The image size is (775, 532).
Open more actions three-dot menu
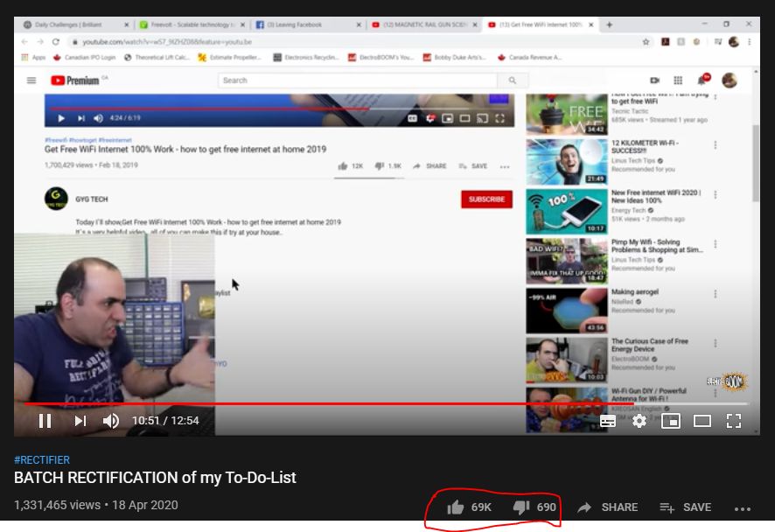pos(743,508)
